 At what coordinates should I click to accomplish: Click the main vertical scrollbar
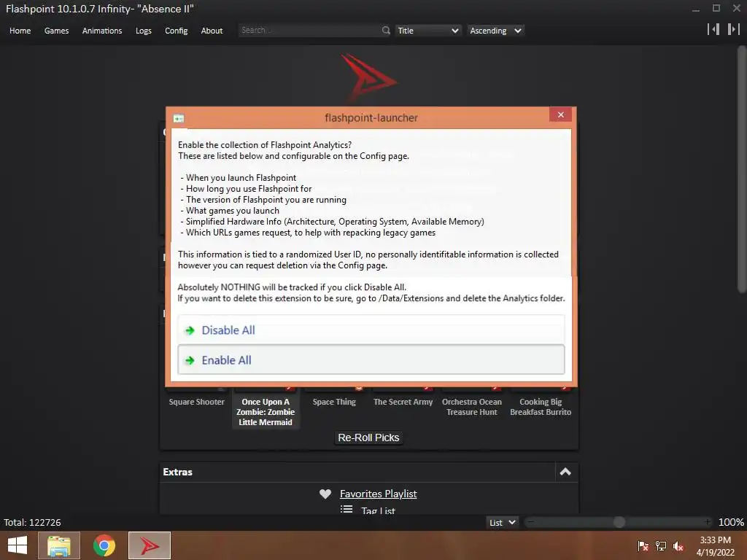742,169
